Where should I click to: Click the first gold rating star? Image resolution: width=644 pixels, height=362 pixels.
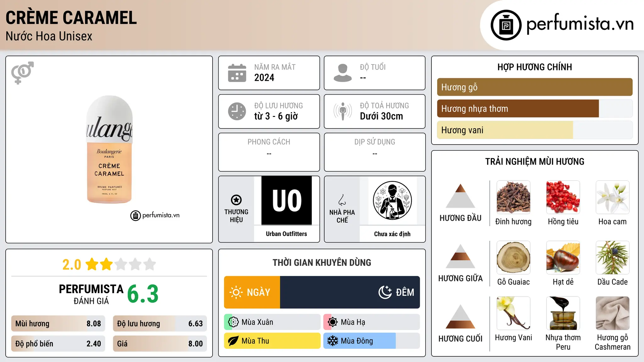[92, 264]
